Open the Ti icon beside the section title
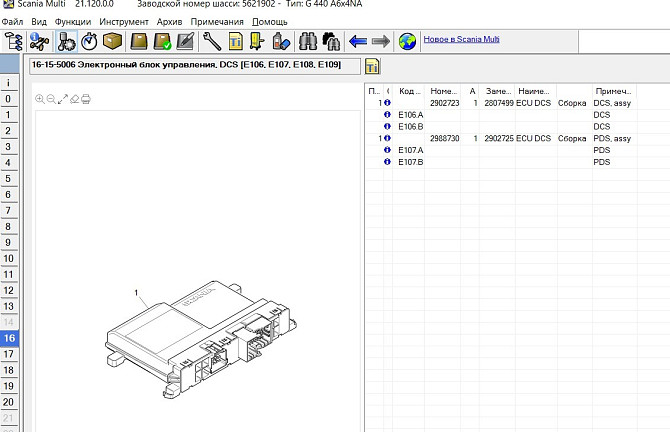The width and height of the screenshot is (670, 432). (372, 67)
